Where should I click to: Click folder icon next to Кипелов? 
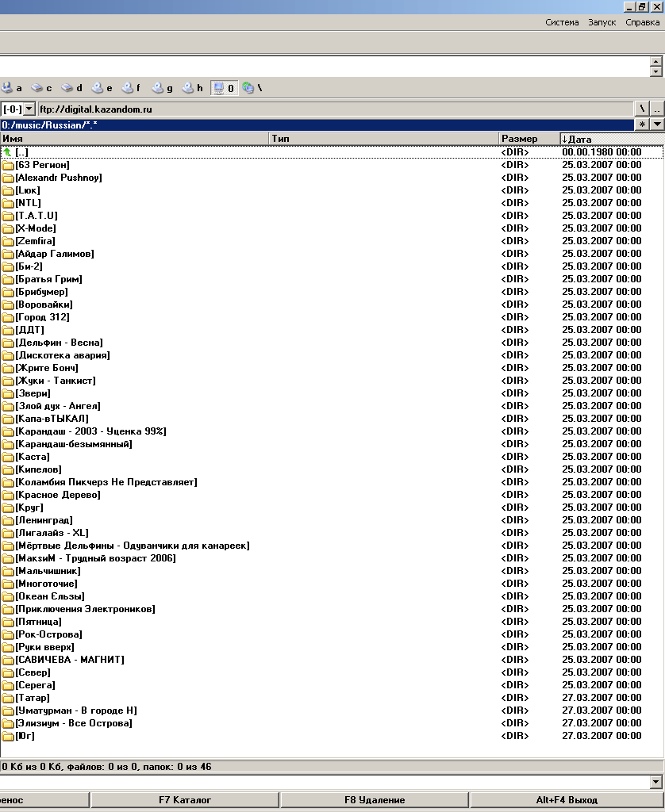pyautogui.click(x=8, y=469)
